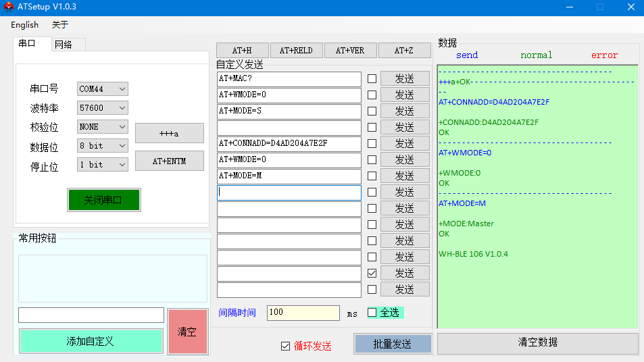Image resolution: width=644 pixels, height=362 pixels.
Task: Click the +++a button
Action: coord(169,133)
